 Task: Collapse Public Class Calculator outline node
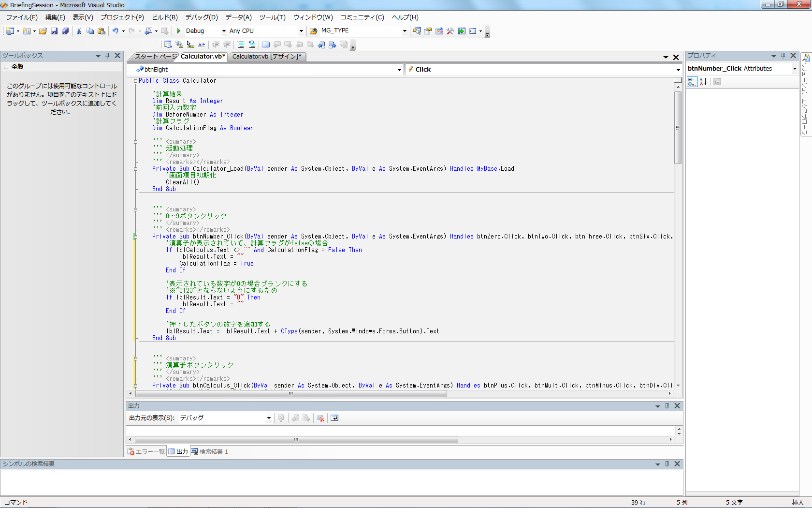point(136,81)
